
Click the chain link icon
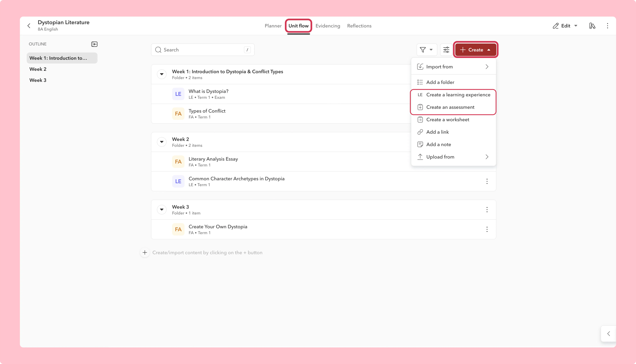coord(420,132)
